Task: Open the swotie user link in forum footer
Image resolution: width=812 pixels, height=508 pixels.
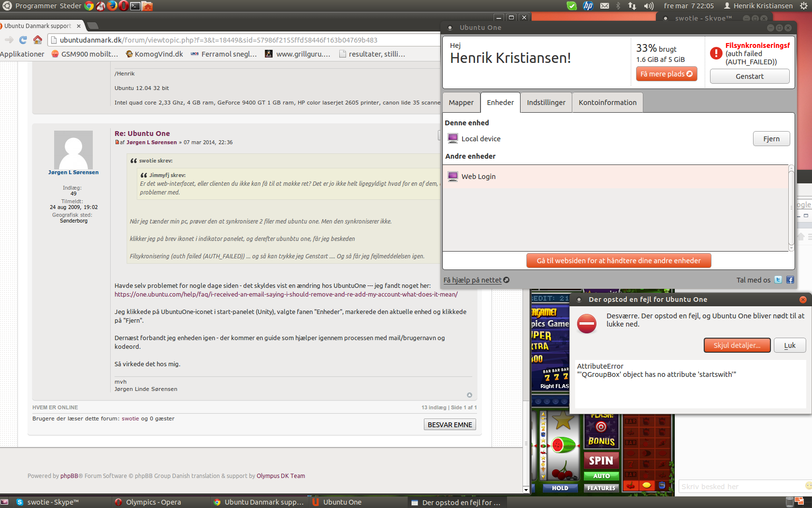Action: click(x=130, y=418)
